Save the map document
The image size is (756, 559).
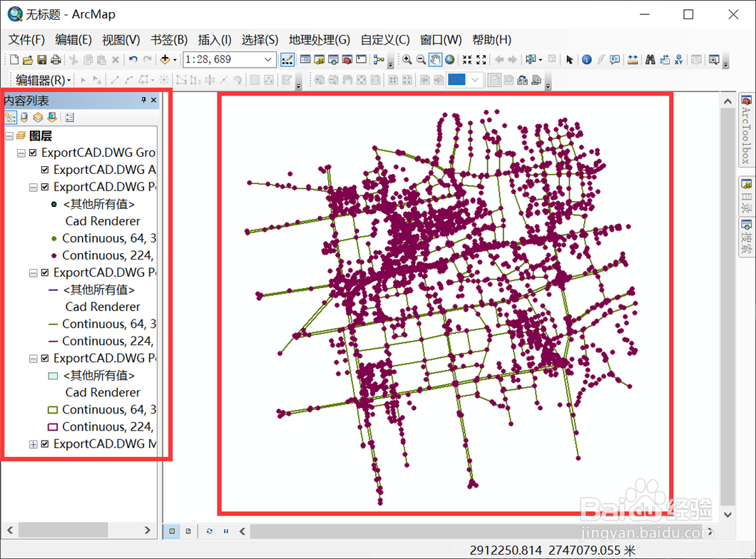pos(42,59)
